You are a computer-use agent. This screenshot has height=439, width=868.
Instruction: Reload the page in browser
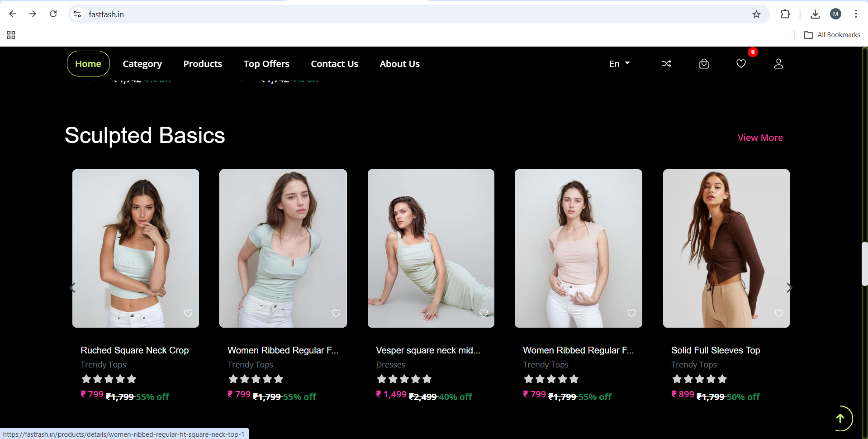(53, 14)
